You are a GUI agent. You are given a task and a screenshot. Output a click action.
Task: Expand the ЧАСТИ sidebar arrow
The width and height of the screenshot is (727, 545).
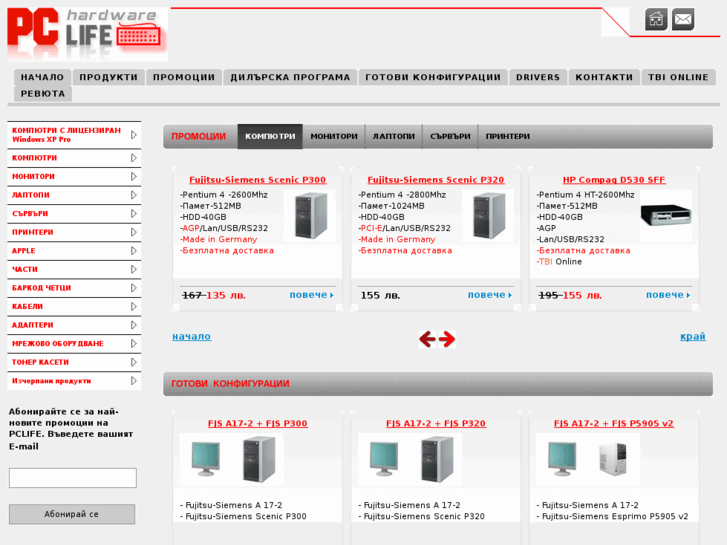click(x=134, y=269)
